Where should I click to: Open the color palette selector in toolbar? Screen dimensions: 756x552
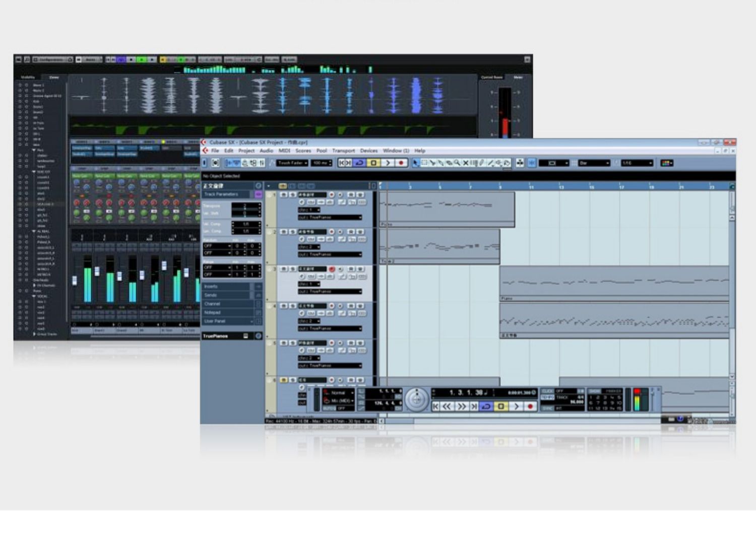point(666,163)
